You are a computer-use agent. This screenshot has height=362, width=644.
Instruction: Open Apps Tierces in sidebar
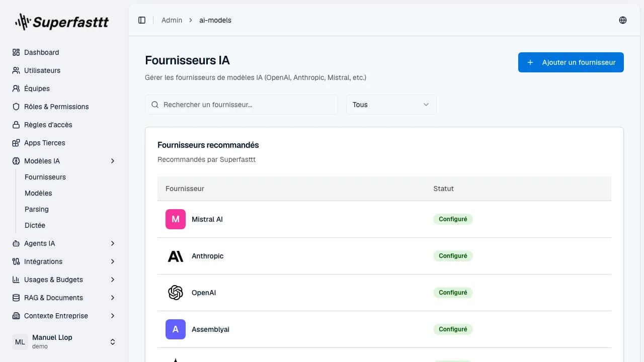pos(64,143)
